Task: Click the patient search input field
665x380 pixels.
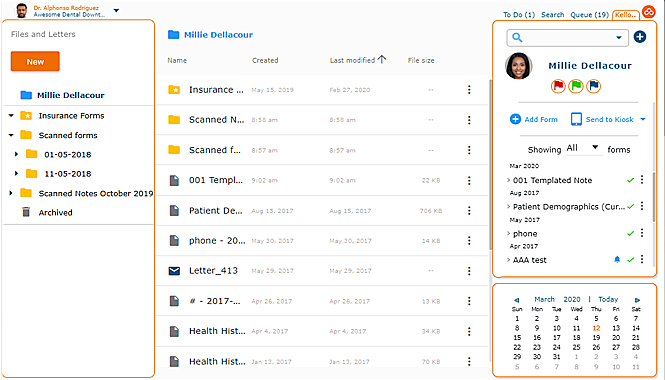Action: [567, 38]
